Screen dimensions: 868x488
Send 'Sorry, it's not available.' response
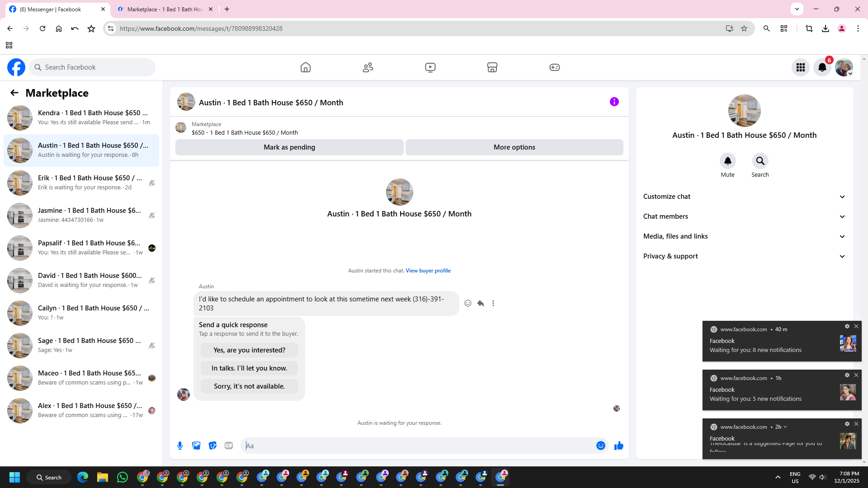(249, 386)
